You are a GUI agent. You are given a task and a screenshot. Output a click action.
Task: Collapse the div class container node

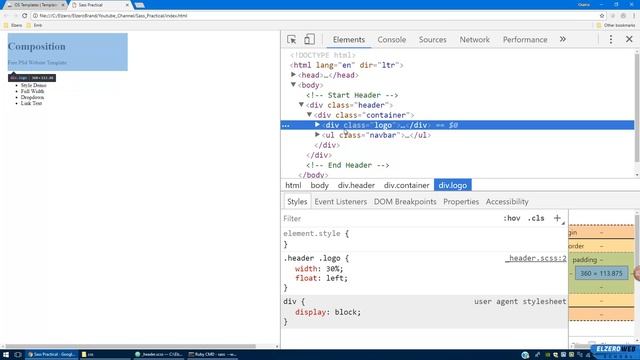coord(309,115)
